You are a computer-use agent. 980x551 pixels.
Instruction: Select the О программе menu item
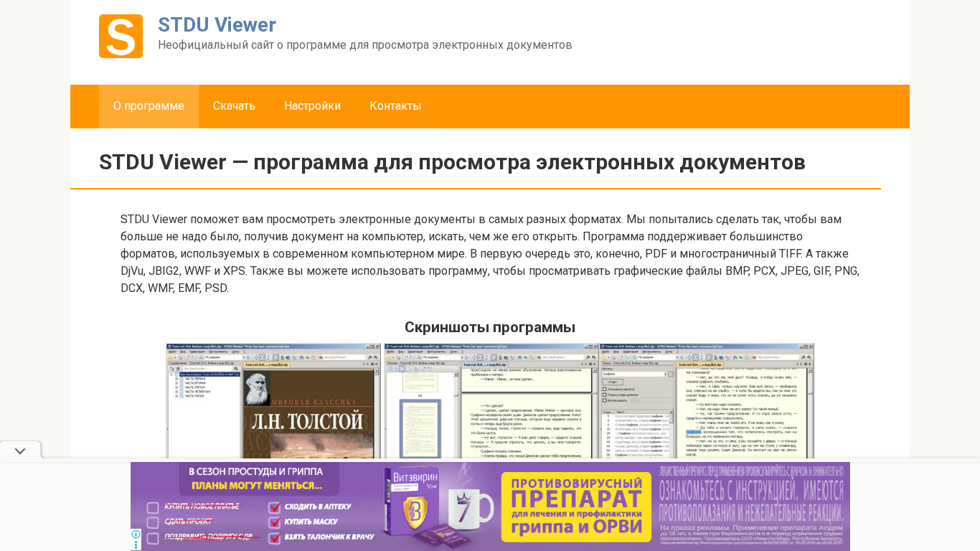(149, 106)
